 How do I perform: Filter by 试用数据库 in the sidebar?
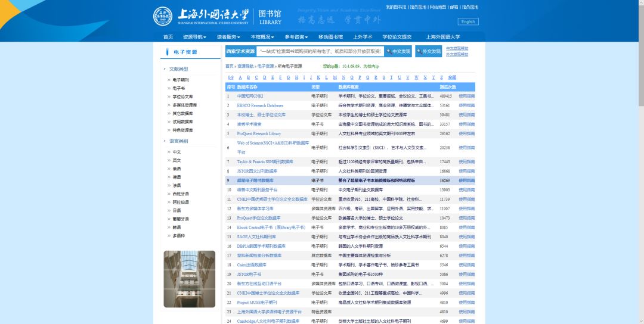point(183,122)
